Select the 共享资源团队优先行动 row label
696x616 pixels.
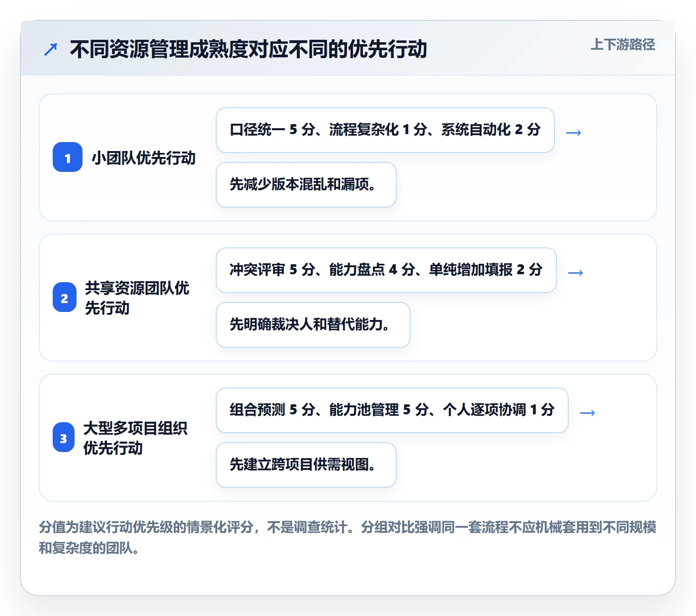coord(137,298)
